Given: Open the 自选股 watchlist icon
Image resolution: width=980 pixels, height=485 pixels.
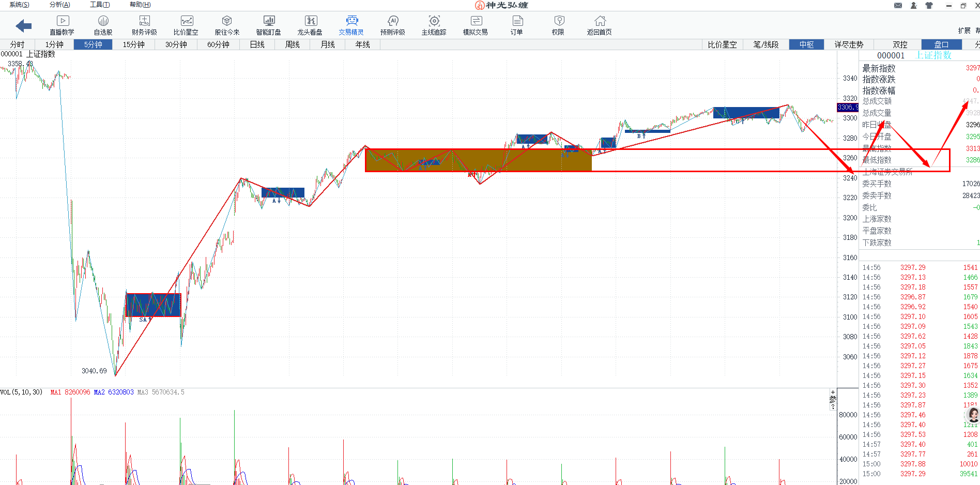Looking at the screenshot, I should 103,25.
